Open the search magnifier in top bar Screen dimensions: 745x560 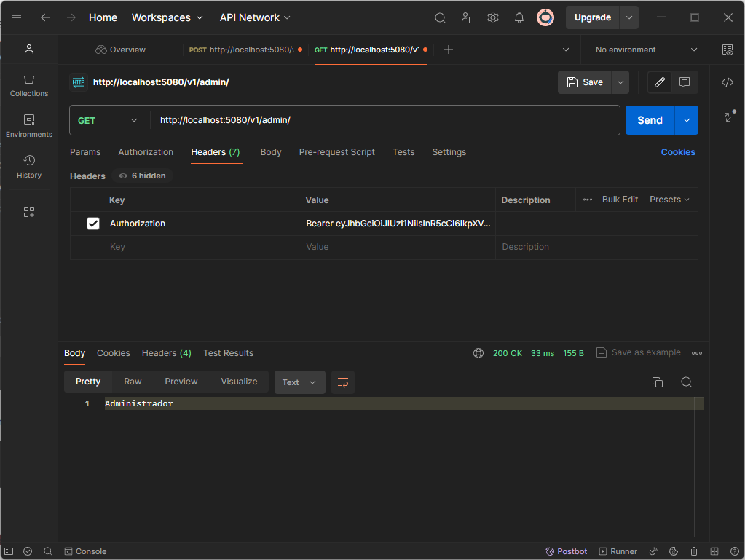click(x=441, y=18)
